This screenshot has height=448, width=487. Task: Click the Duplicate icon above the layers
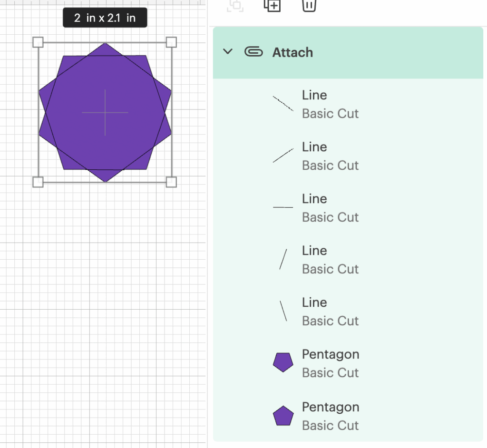click(272, 5)
